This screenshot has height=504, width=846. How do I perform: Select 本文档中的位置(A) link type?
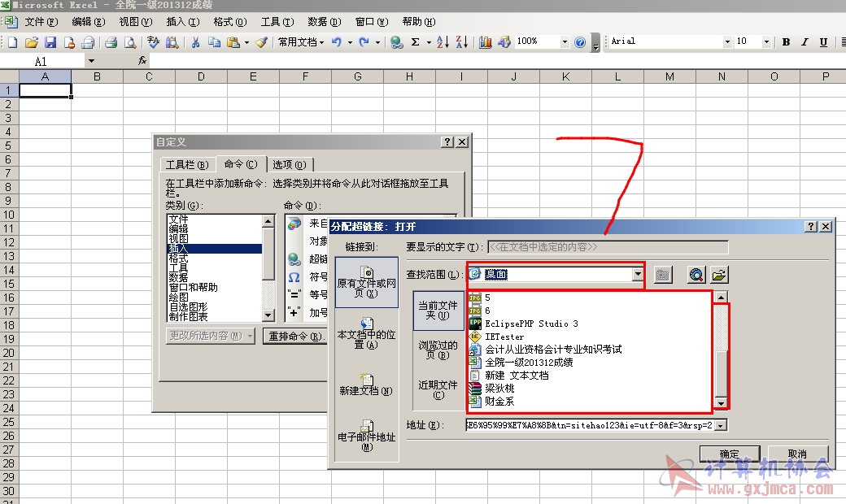[x=367, y=333]
